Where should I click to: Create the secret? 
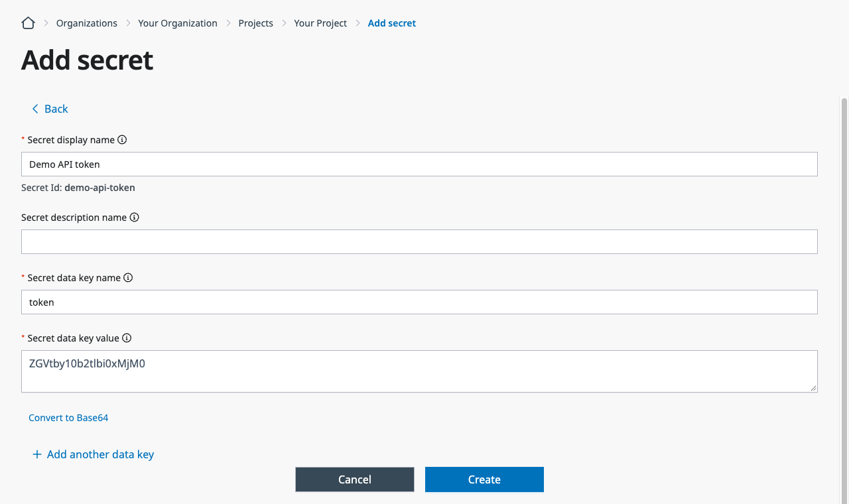point(484,479)
